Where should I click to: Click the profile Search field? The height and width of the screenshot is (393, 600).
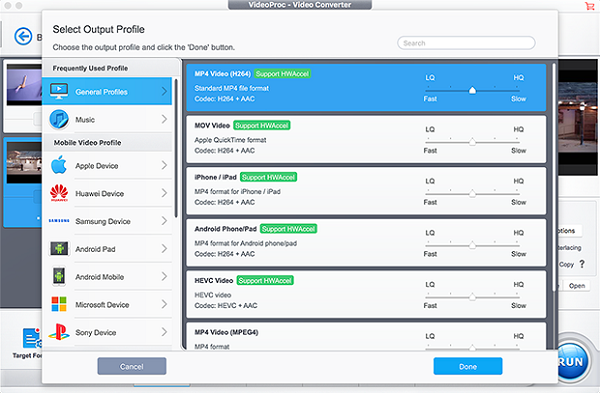click(466, 43)
